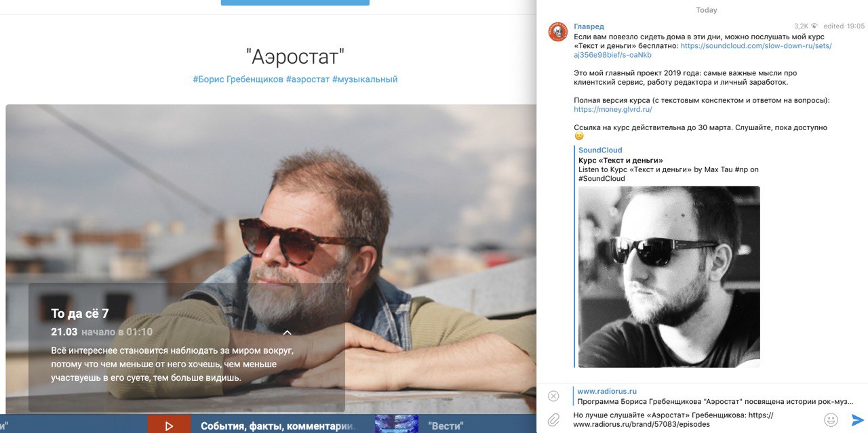The image size is (868, 433).
Task: Click into the message input field
Action: click(694, 419)
